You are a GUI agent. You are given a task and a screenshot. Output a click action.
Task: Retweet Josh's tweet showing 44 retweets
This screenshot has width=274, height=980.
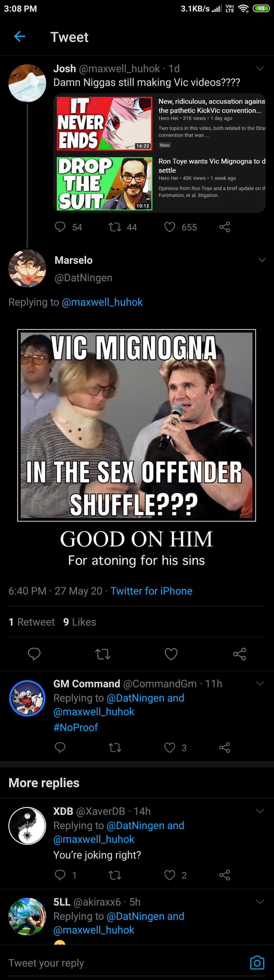pos(115,227)
